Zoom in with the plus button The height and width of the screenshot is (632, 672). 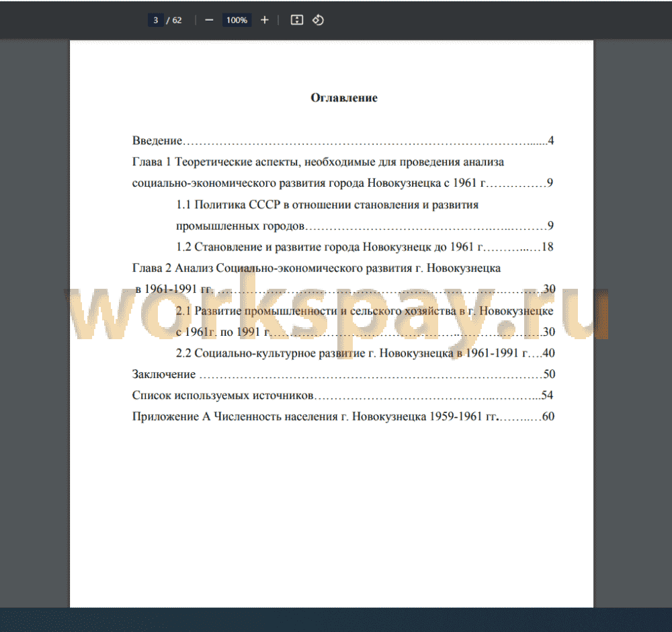pyautogui.click(x=264, y=20)
